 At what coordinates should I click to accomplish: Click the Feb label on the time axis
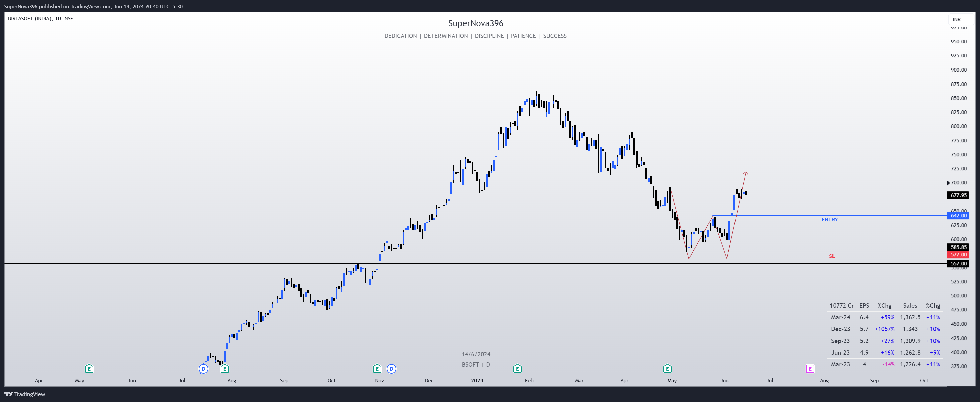[x=529, y=381]
